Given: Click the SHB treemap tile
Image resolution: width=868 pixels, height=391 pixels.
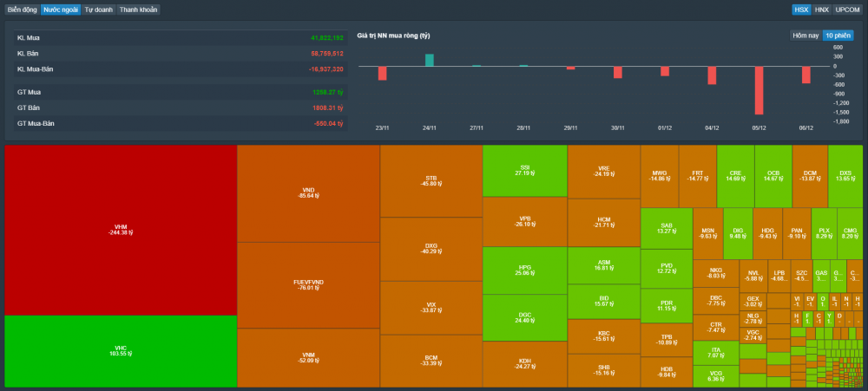Looking at the screenshot, I should pyautogui.click(x=604, y=370).
